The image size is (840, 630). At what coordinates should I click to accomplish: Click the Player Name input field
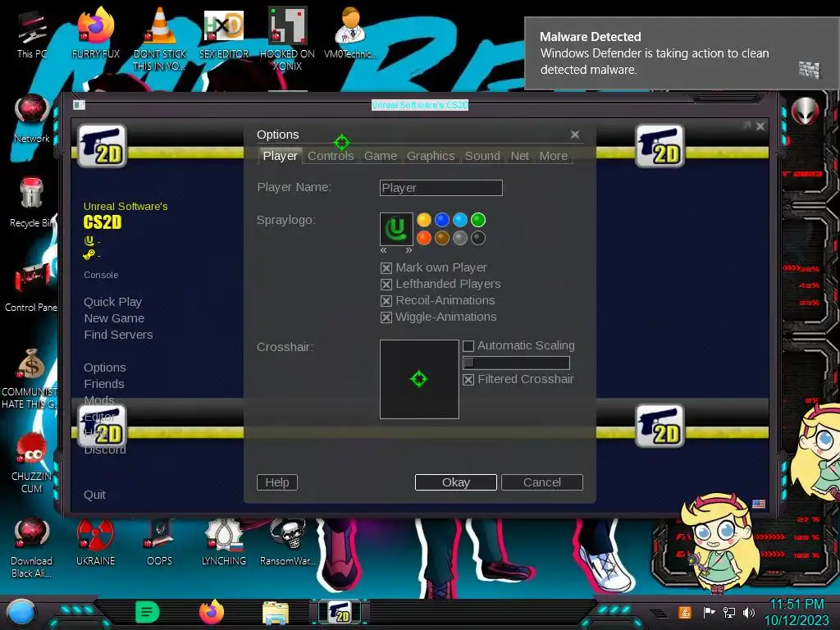tap(441, 188)
